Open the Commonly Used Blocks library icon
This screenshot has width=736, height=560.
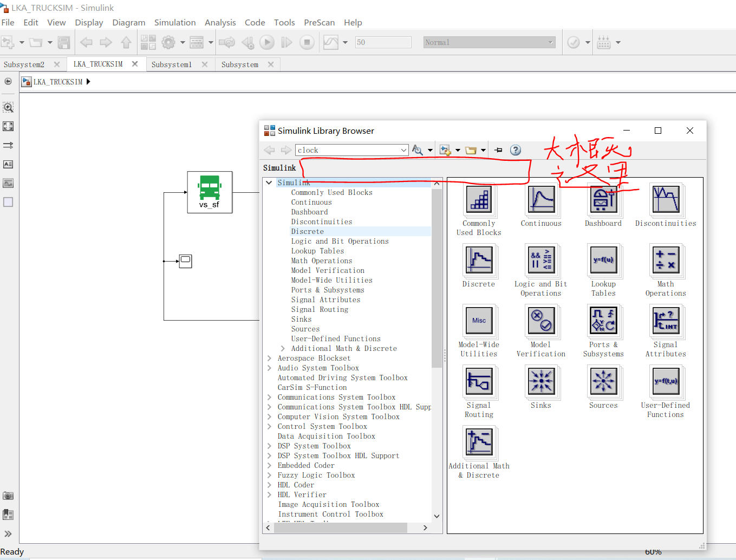tap(479, 200)
